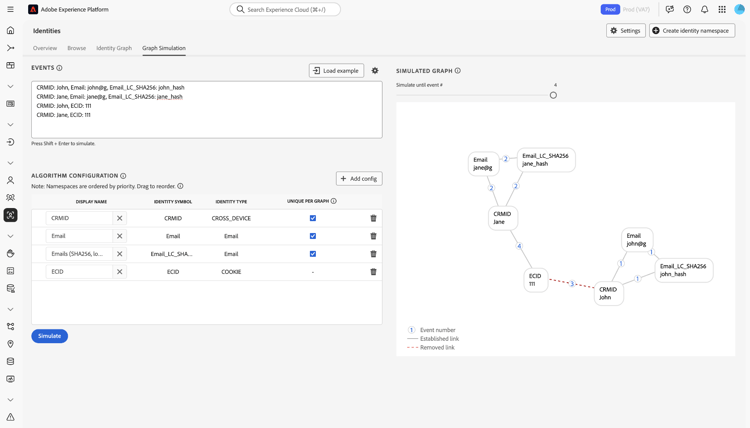Click the simulate-until-event slider handle
The width and height of the screenshot is (750, 428).
pyautogui.click(x=553, y=95)
